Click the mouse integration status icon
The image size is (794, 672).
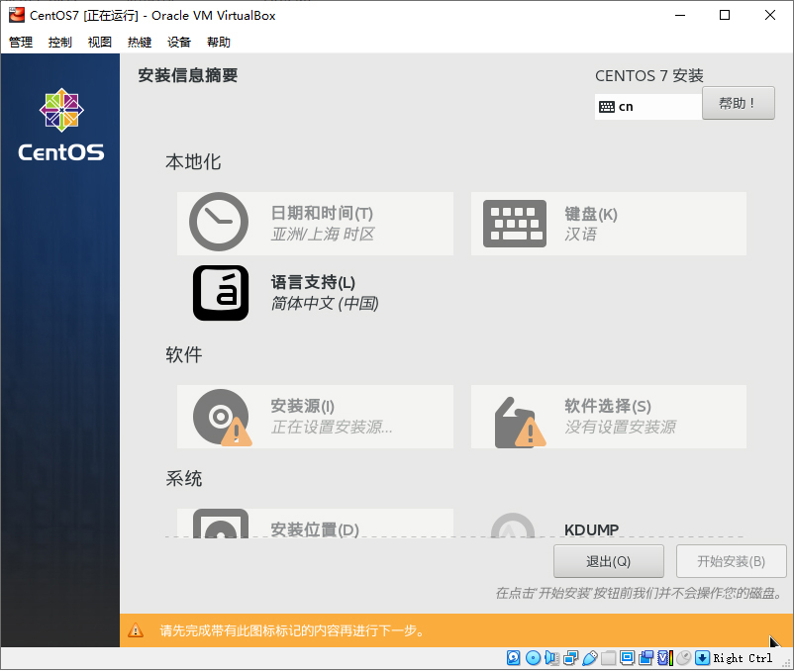[684, 657]
